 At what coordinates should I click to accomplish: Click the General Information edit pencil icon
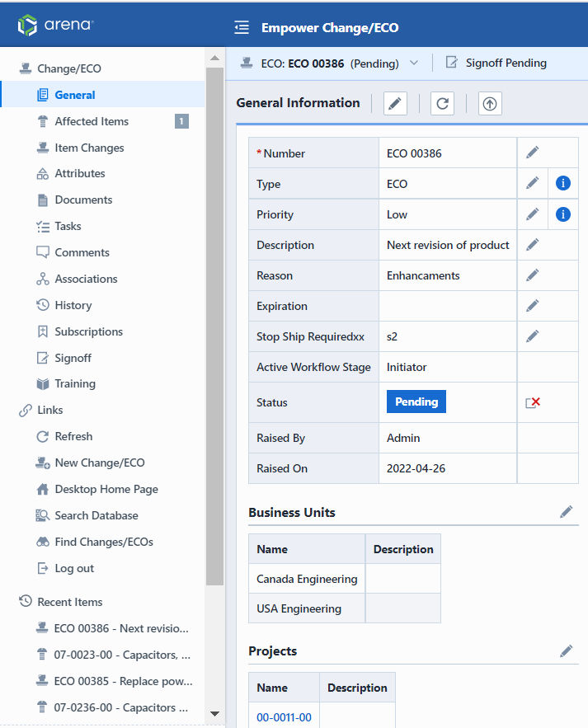(396, 103)
